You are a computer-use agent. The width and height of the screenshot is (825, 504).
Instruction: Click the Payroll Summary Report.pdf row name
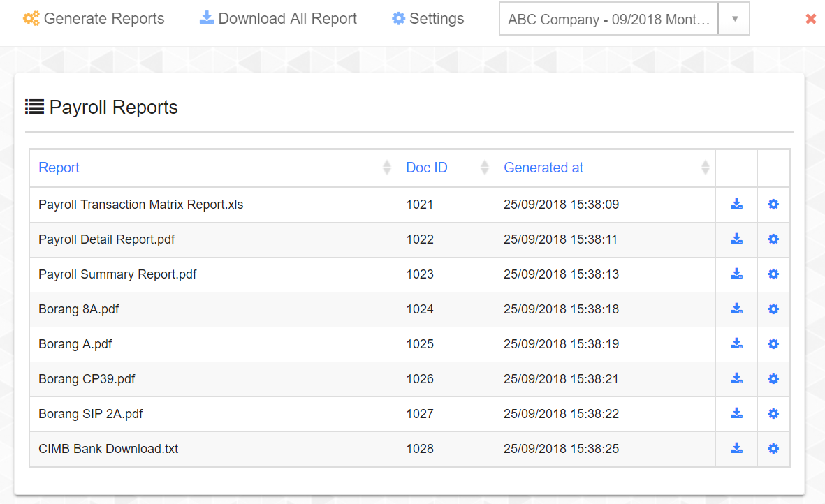[x=117, y=274]
